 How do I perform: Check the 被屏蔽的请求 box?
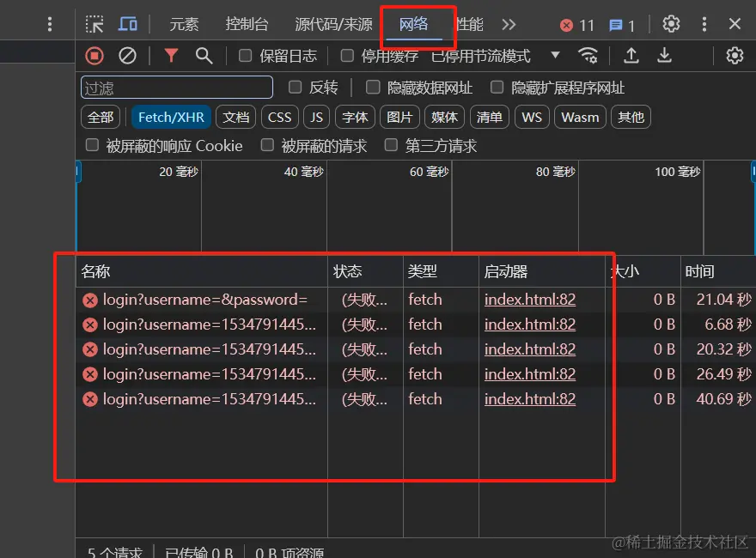click(267, 145)
